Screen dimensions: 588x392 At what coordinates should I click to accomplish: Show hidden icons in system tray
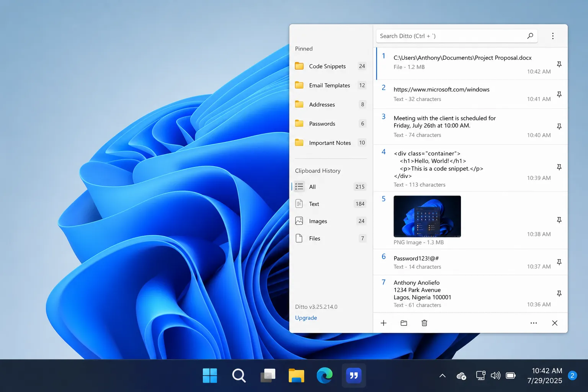click(443, 376)
